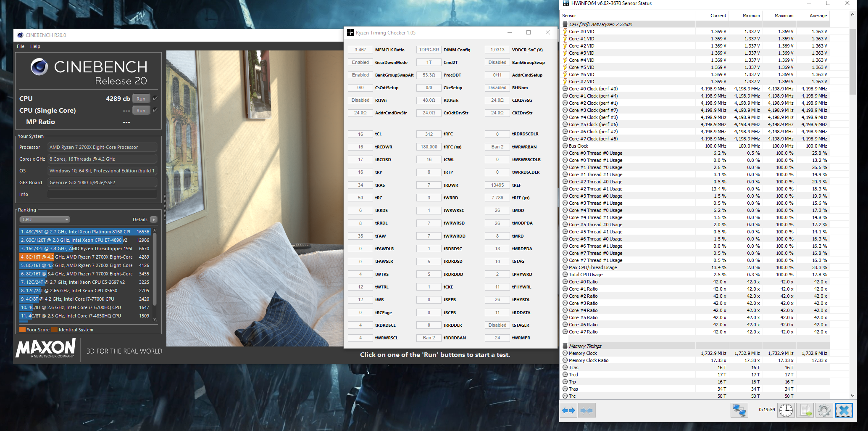868x431 pixels.
Task: Select the highlighted 4289 Ryzen 7 2700X ranking row
Action: click(x=85, y=257)
